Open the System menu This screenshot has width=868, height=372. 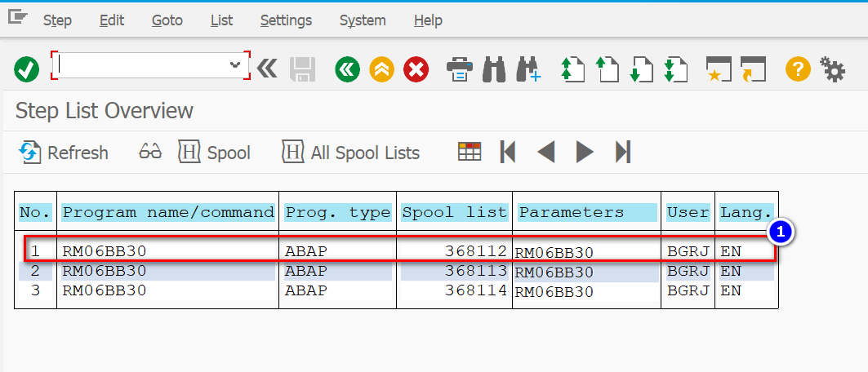click(363, 21)
